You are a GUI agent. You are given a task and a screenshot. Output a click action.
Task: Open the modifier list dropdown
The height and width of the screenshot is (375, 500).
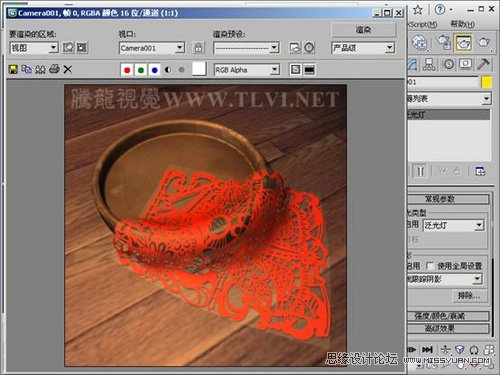click(x=449, y=99)
